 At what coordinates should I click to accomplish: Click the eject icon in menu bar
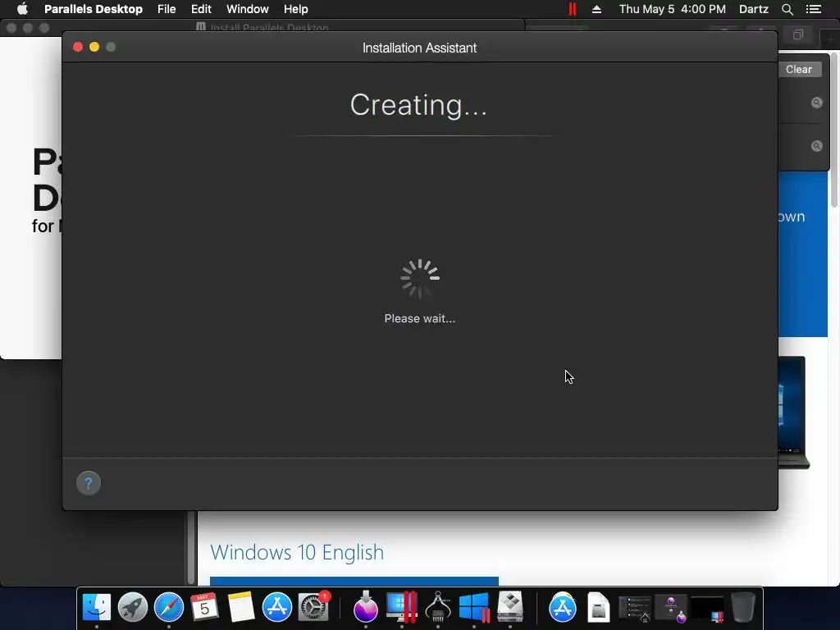[597, 9]
